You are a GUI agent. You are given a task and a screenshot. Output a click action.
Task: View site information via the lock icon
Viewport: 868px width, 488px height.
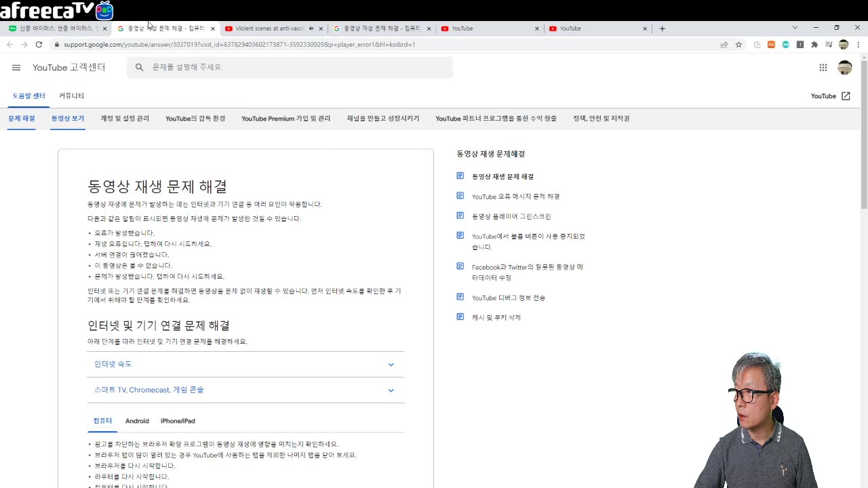57,45
